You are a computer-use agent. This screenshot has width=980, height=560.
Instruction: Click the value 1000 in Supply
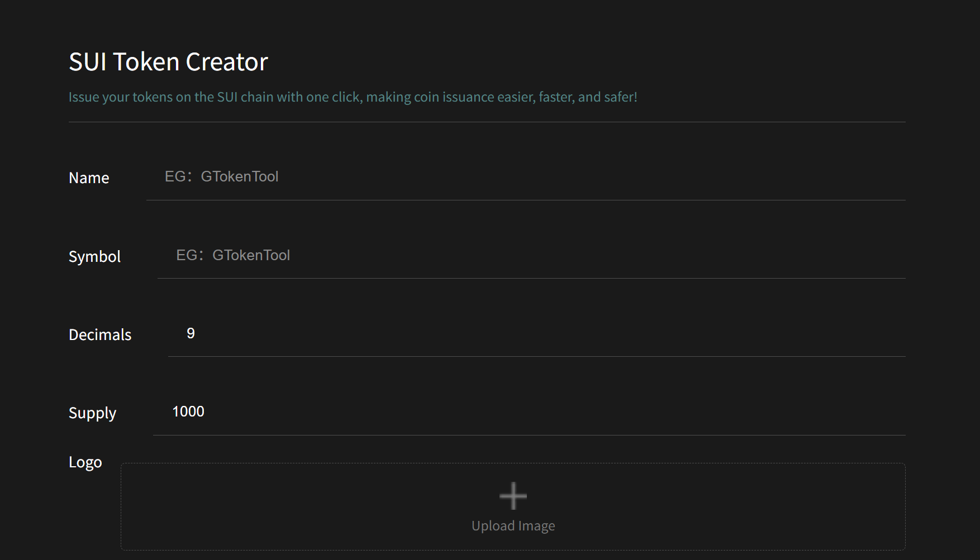pos(188,412)
